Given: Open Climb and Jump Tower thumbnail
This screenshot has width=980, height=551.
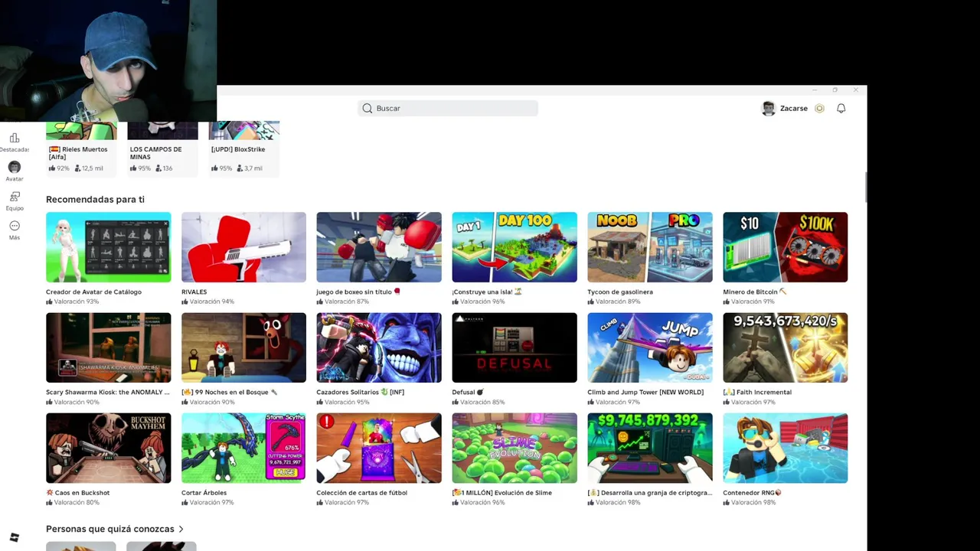Looking at the screenshot, I should click(x=650, y=347).
